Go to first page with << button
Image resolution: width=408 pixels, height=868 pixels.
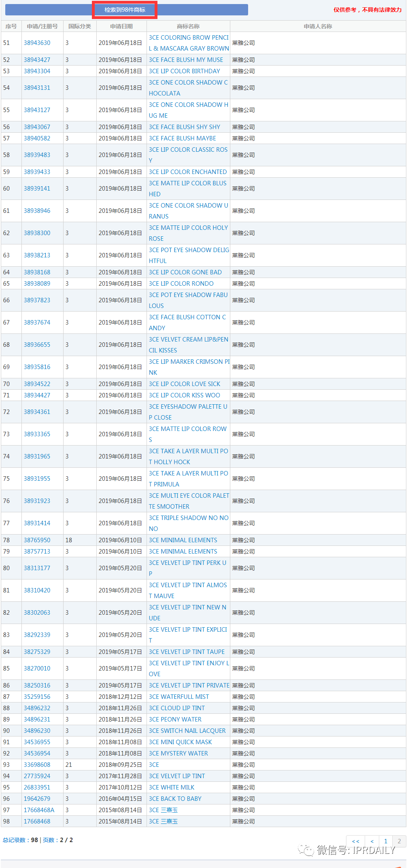click(x=356, y=841)
